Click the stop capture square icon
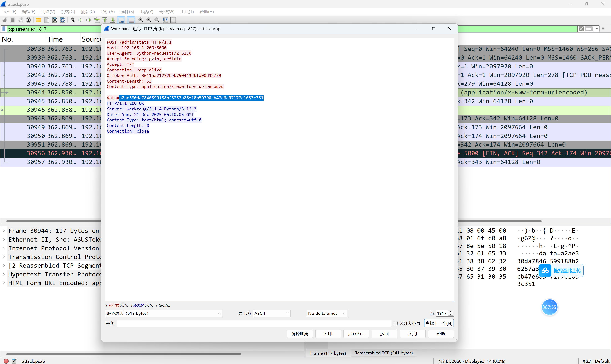 tap(13, 20)
